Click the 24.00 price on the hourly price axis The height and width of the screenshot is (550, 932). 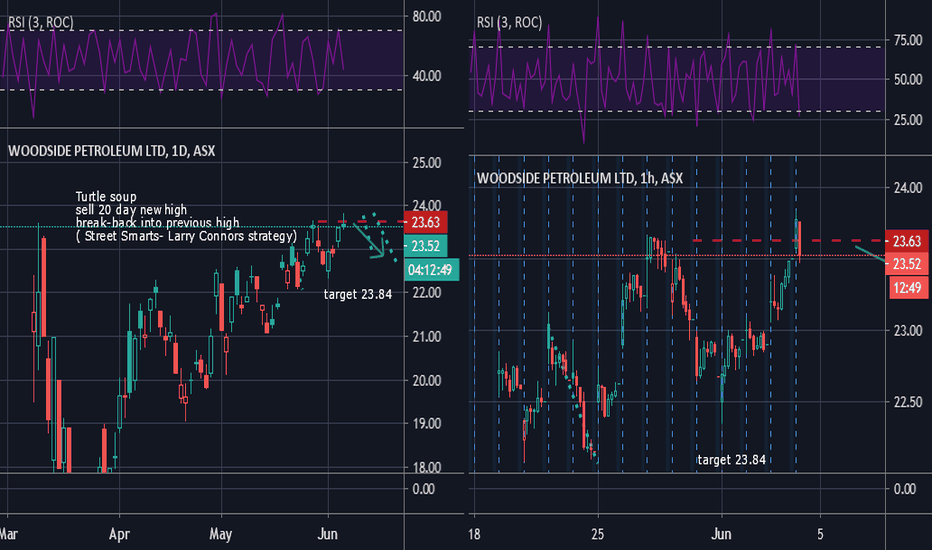[908, 188]
